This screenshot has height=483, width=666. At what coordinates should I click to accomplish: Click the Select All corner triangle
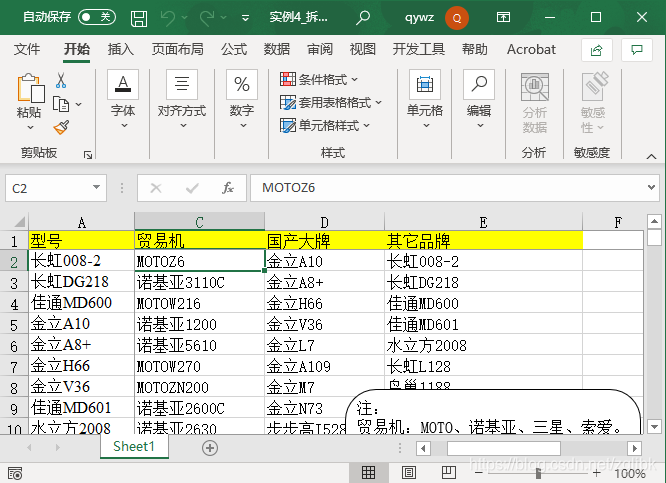pos(19,222)
